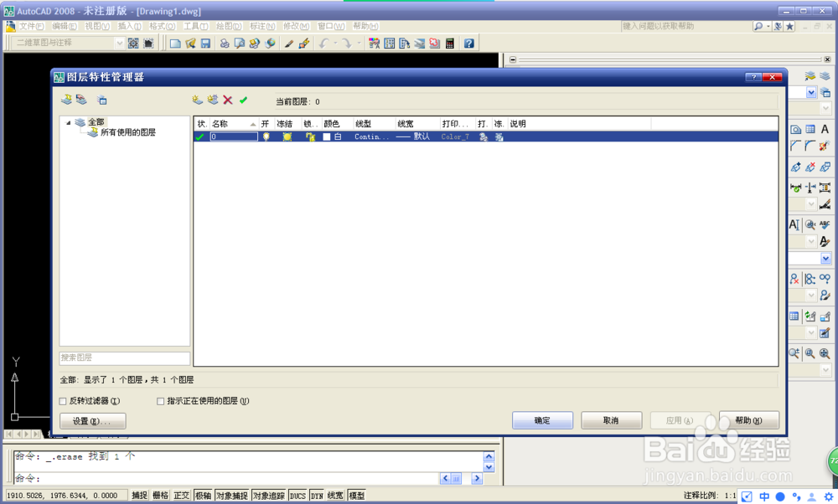The image size is (838, 504).
Task: Toggle 捕捉 snap mode in status bar
Action: [139, 496]
